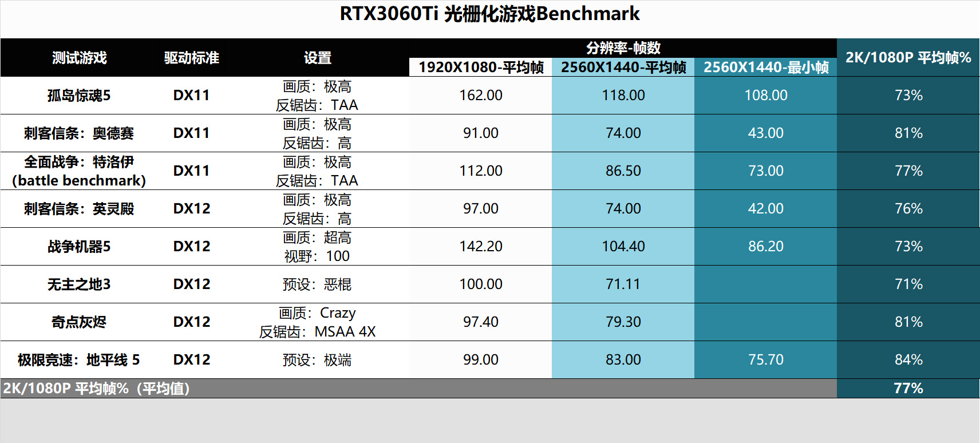Select 81% in the 奇点灰烬 row
This screenshot has height=443, width=980.
908,322
